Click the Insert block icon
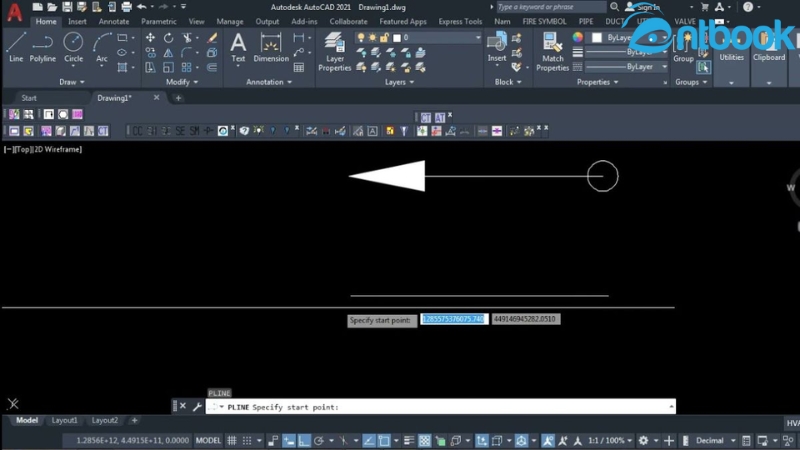The width and height of the screenshot is (800, 450). pyautogui.click(x=496, y=47)
